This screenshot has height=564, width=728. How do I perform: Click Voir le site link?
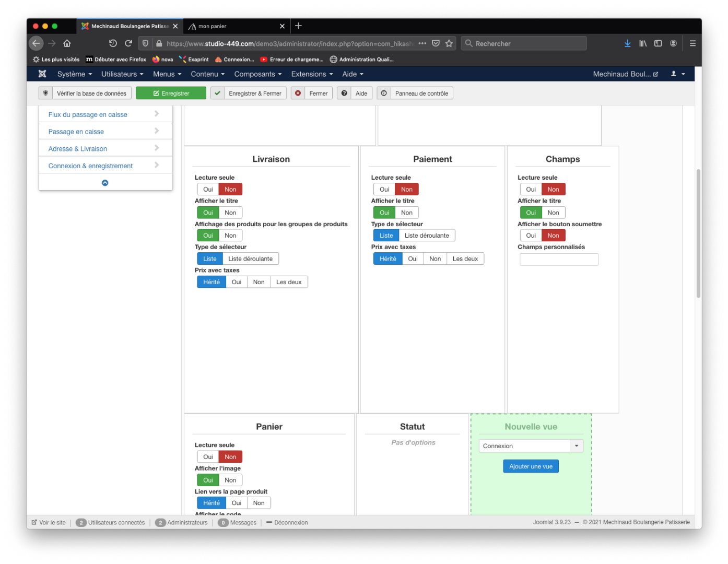(x=49, y=522)
